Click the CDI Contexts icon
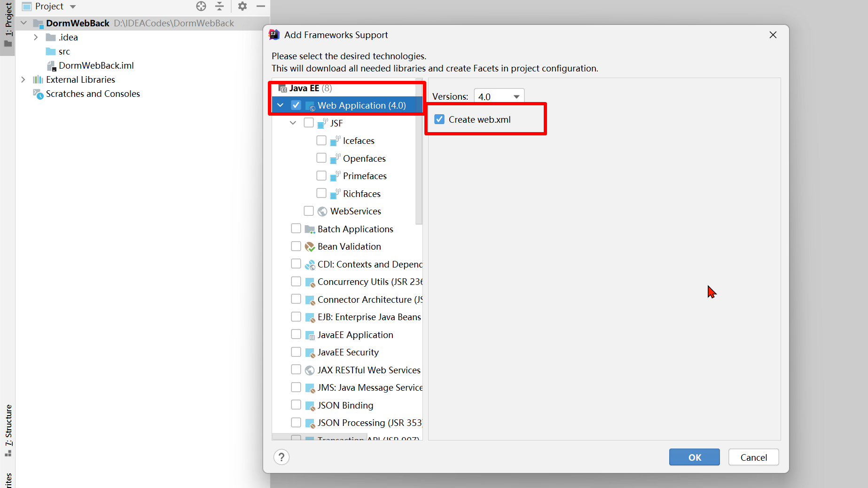 (310, 265)
